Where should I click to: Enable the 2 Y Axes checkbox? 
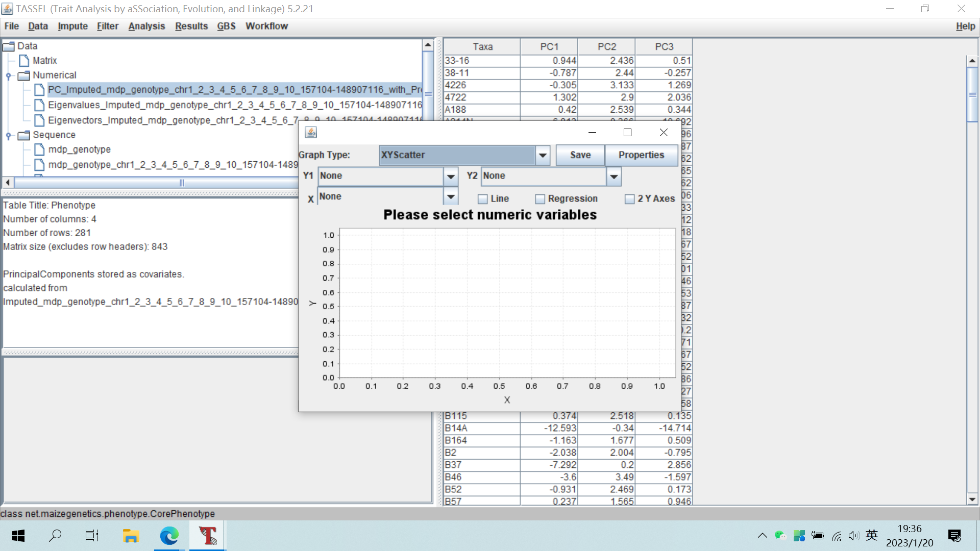tap(630, 199)
